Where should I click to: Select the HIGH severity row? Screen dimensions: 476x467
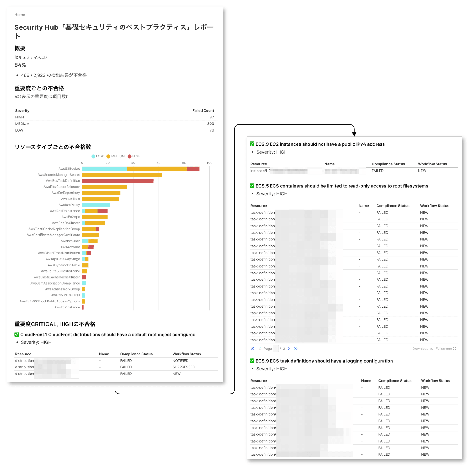(116, 117)
